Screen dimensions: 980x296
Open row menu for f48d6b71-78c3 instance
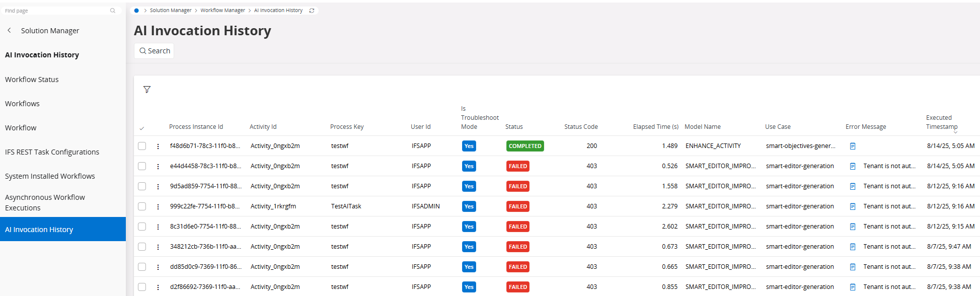click(158, 146)
